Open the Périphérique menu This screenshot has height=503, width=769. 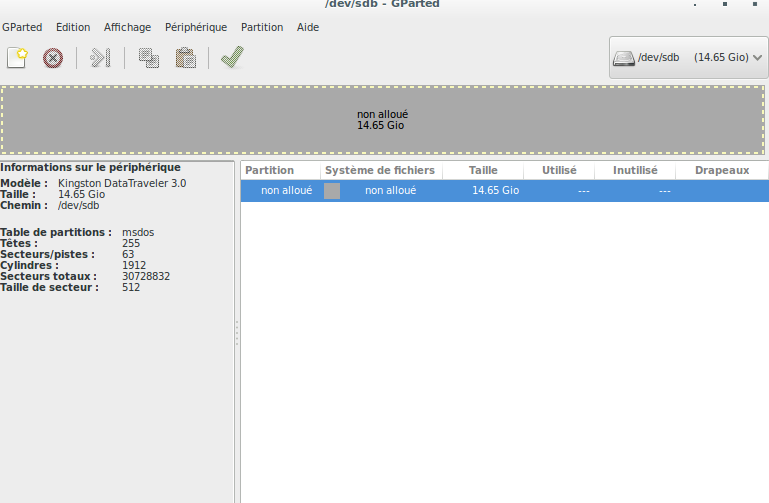tap(196, 27)
